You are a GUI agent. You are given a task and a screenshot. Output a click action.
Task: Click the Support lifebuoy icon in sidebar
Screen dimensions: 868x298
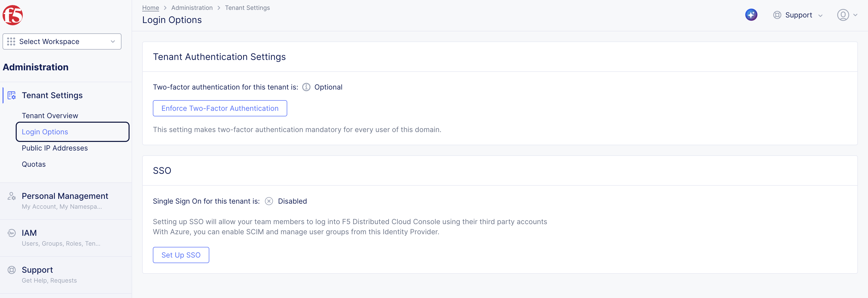click(11, 270)
